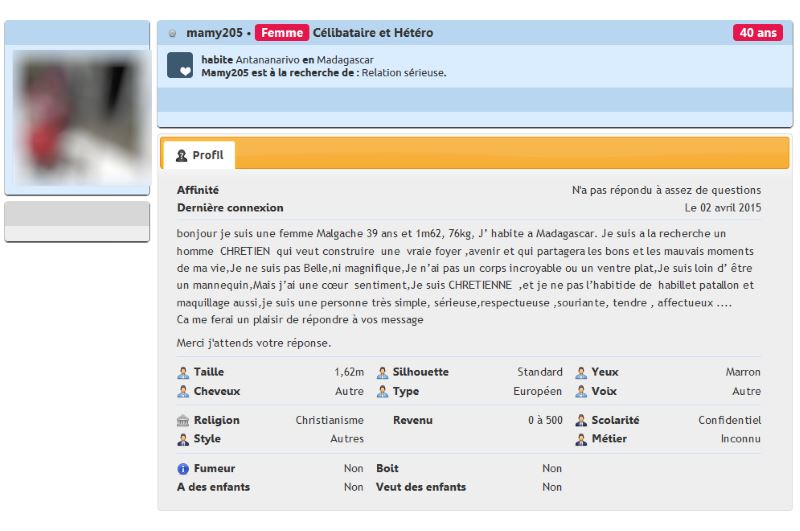The width and height of the screenshot is (800, 531).
Task: Click the blue info icon beside Fumeur
Action: (x=183, y=468)
